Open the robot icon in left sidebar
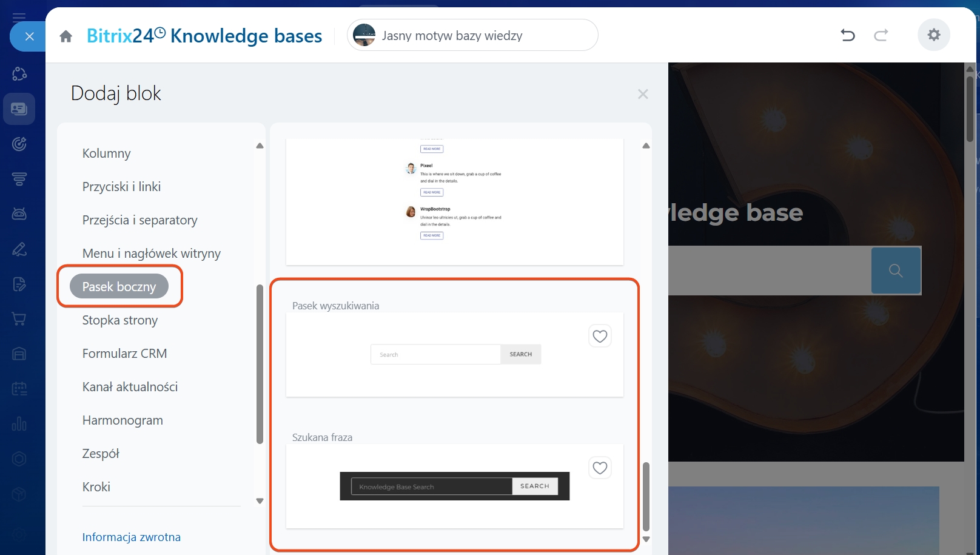 [19, 214]
